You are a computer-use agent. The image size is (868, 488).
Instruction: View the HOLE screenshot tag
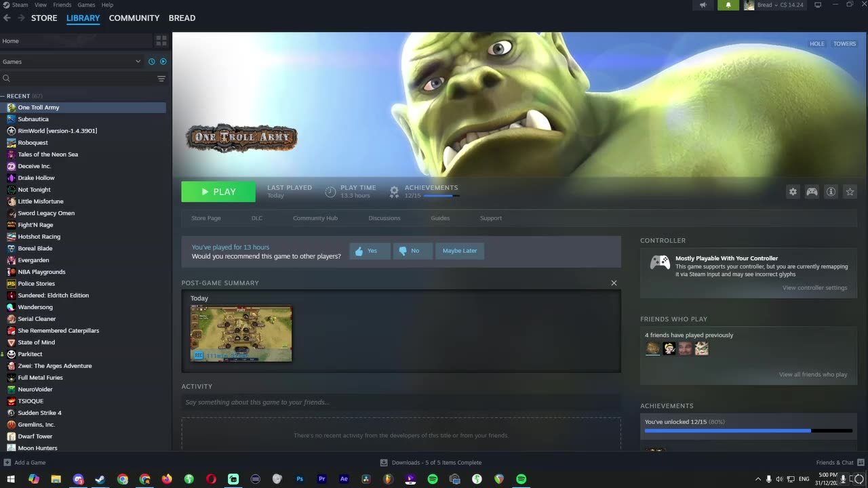(x=817, y=44)
